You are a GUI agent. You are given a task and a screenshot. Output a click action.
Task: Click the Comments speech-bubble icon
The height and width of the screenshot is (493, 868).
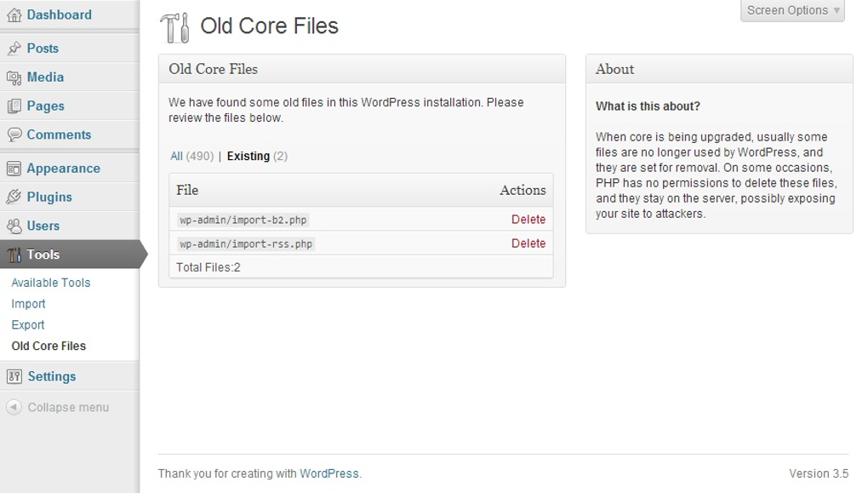(14, 134)
